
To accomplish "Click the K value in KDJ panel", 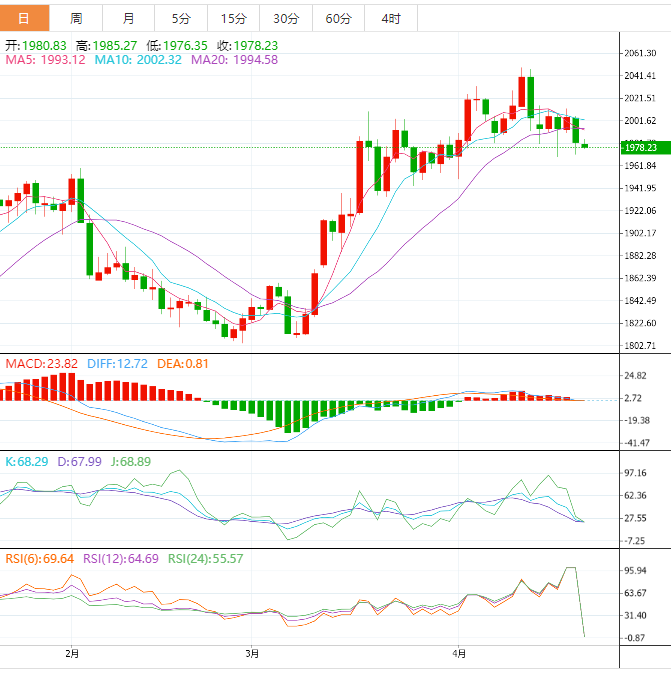I will pyautogui.click(x=27, y=460).
